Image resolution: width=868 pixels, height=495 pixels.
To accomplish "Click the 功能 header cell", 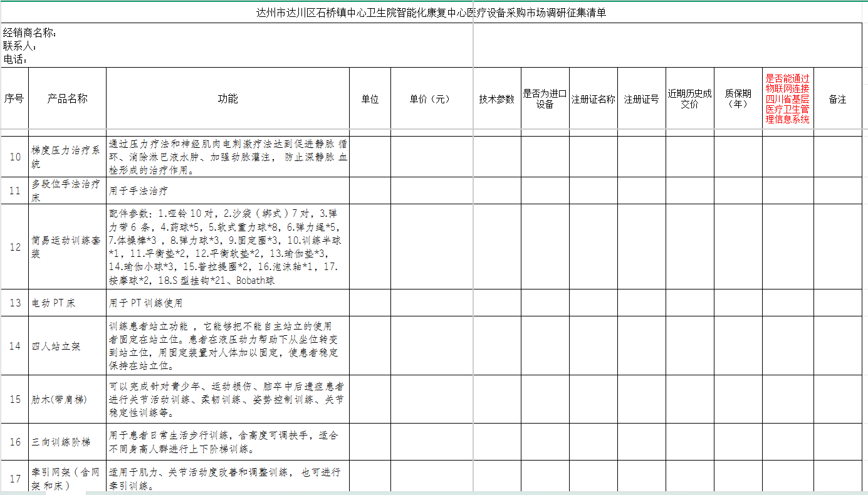I will point(227,99).
